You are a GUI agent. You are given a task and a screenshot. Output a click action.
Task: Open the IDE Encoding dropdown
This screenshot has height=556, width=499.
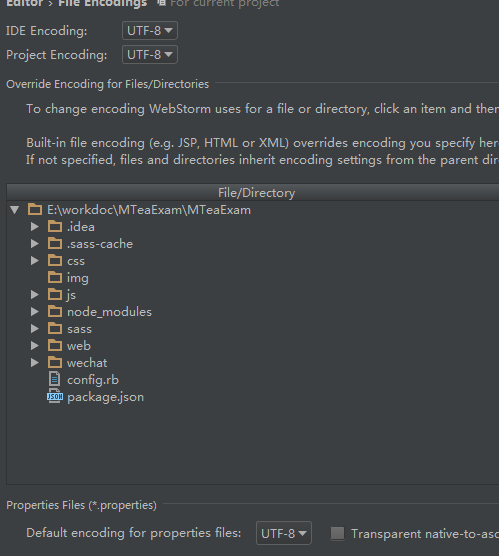150,30
